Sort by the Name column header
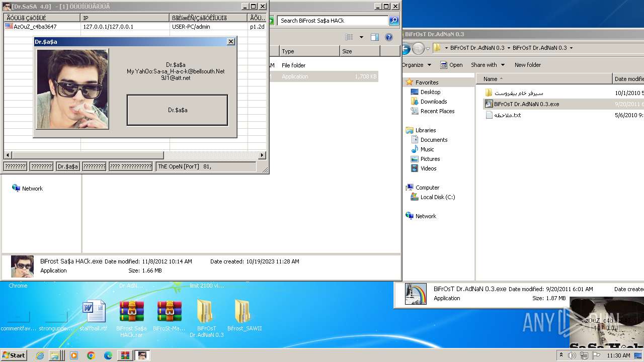 pyautogui.click(x=544, y=79)
